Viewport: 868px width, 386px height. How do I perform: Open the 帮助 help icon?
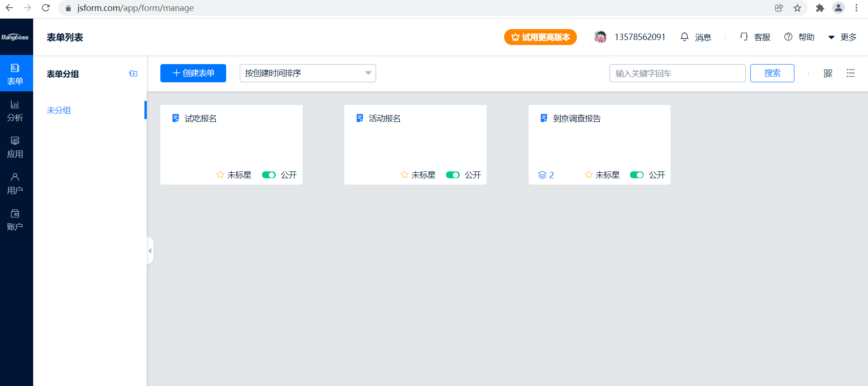click(x=788, y=37)
